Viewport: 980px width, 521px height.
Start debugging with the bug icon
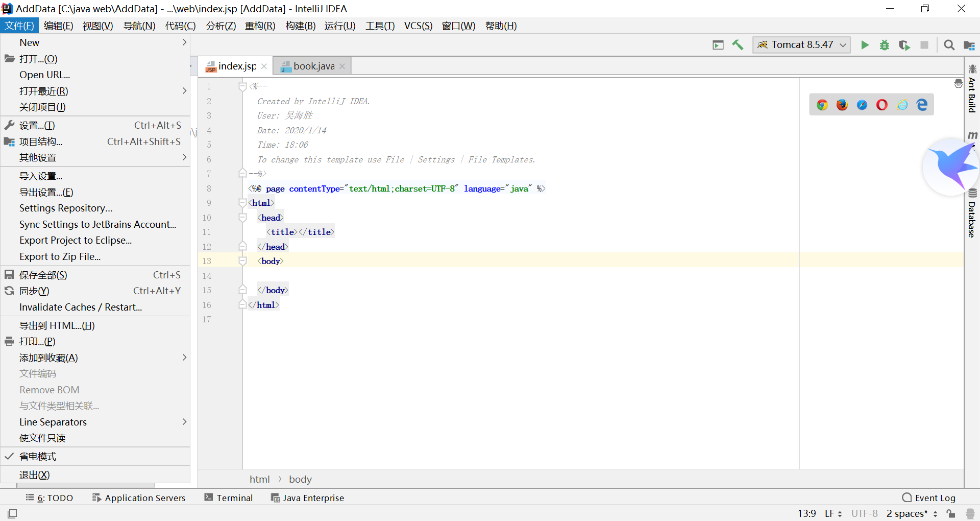click(x=885, y=45)
